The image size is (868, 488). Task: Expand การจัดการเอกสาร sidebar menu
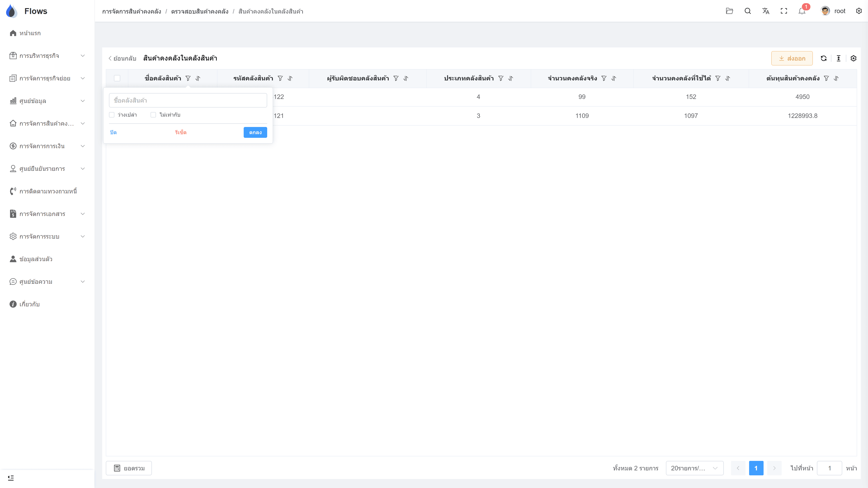47,214
